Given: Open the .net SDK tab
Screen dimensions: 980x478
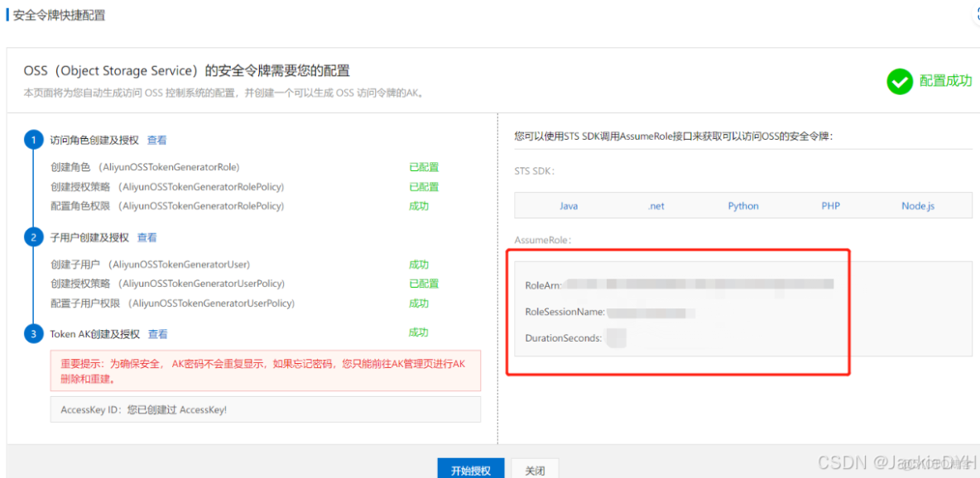Looking at the screenshot, I should pos(656,205).
